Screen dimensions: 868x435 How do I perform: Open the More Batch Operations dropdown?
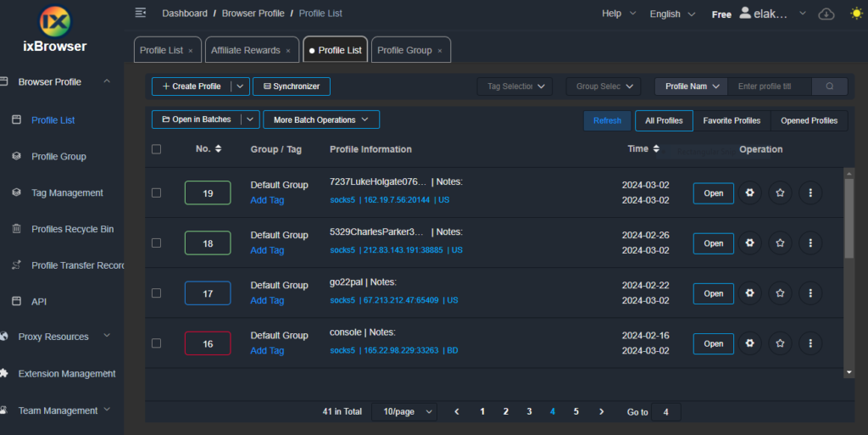[321, 120]
